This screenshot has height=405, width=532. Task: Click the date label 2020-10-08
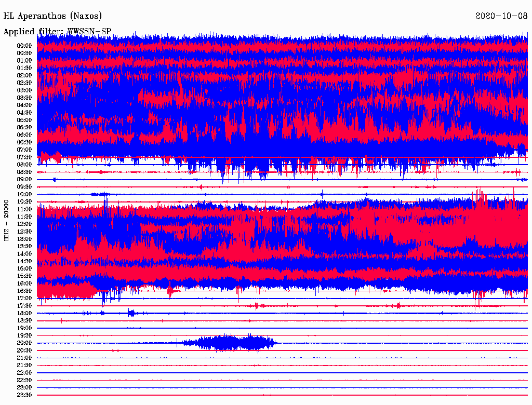tap(501, 16)
